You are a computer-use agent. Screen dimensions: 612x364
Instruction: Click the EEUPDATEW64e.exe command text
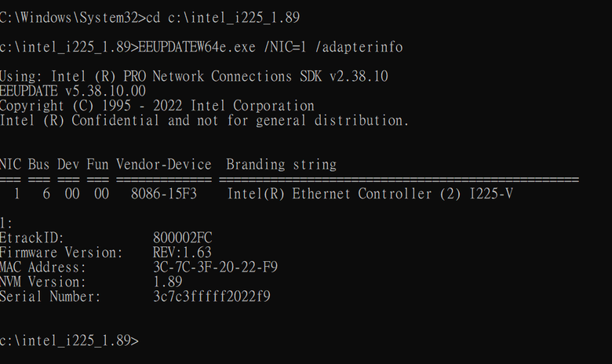click(197, 47)
